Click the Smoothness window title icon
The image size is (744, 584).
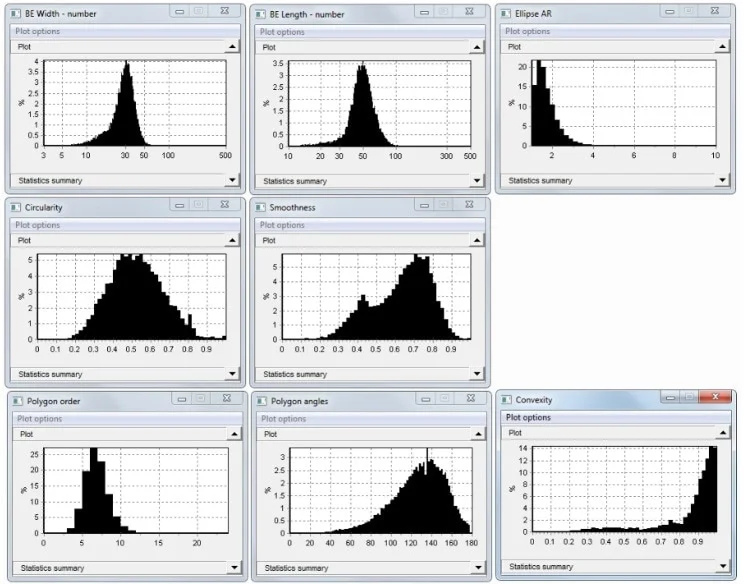pyautogui.click(x=262, y=208)
